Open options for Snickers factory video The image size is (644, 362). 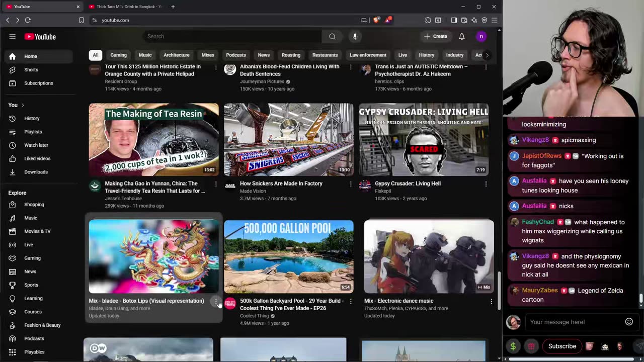click(x=351, y=184)
